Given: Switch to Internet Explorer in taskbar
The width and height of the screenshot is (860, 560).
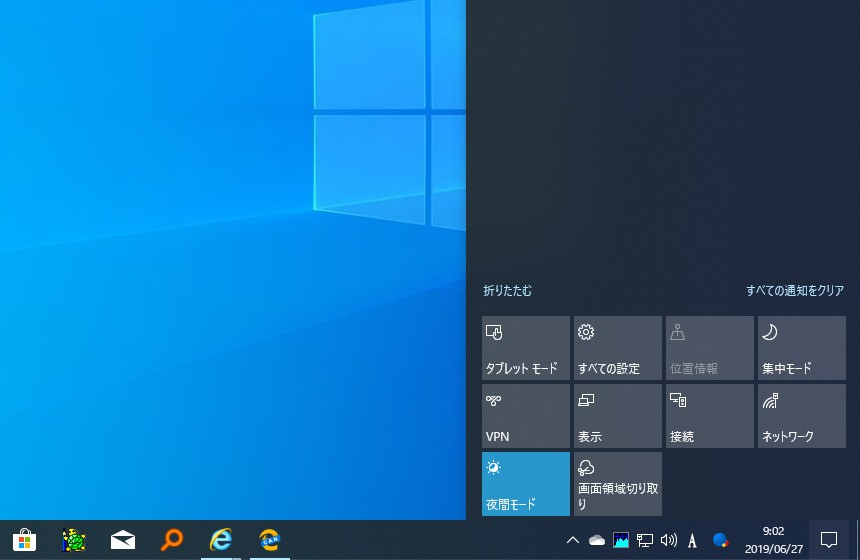Looking at the screenshot, I should click(220, 540).
